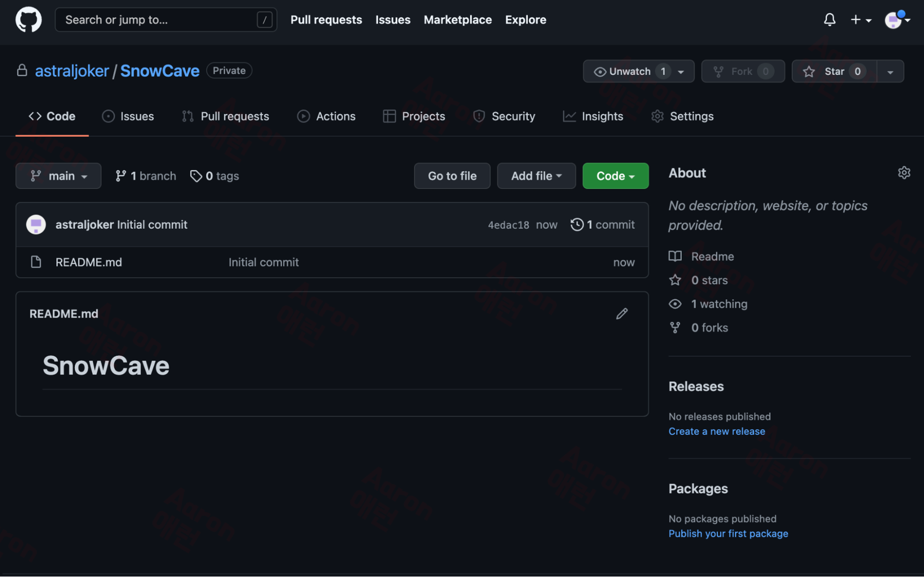Expand the green Code dropdown
The width and height of the screenshot is (924, 577).
(615, 176)
